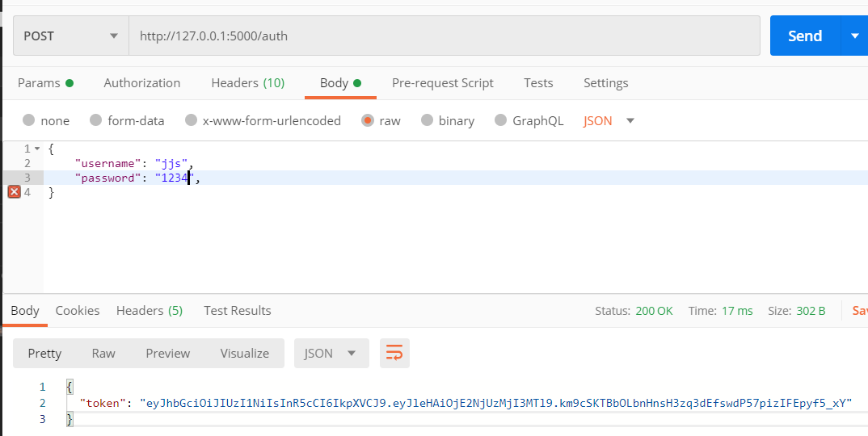Switch to the Authorization tab

click(142, 83)
